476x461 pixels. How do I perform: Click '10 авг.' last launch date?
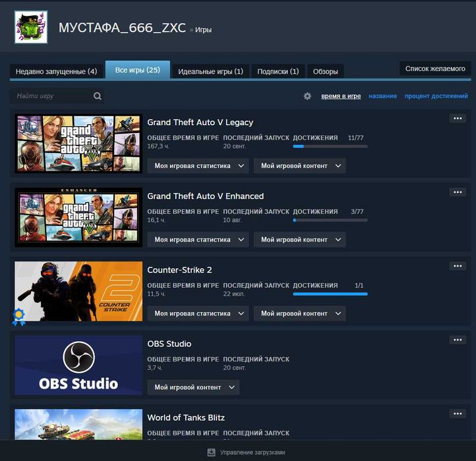[x=232, y=220]
